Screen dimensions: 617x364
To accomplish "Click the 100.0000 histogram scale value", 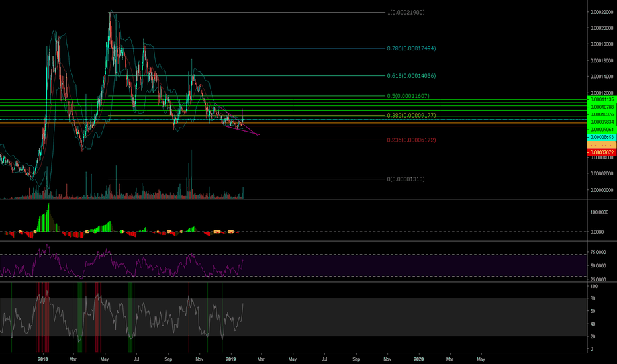I will click(599, 212).
